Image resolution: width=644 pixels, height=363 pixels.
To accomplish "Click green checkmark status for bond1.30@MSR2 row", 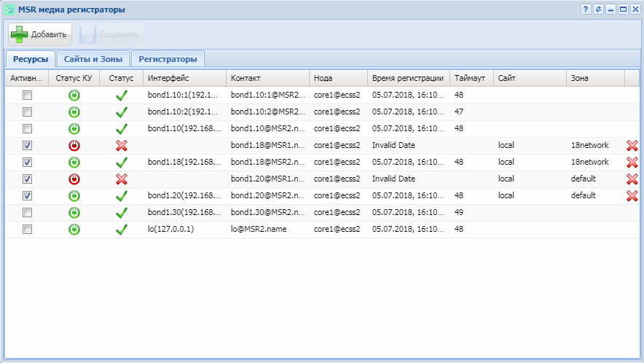I will click(122, 212).
